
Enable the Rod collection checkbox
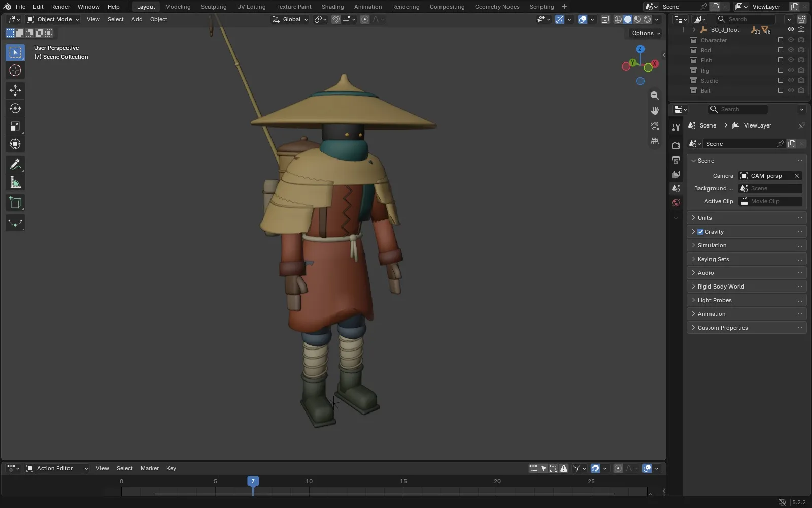tap(781, 50)
